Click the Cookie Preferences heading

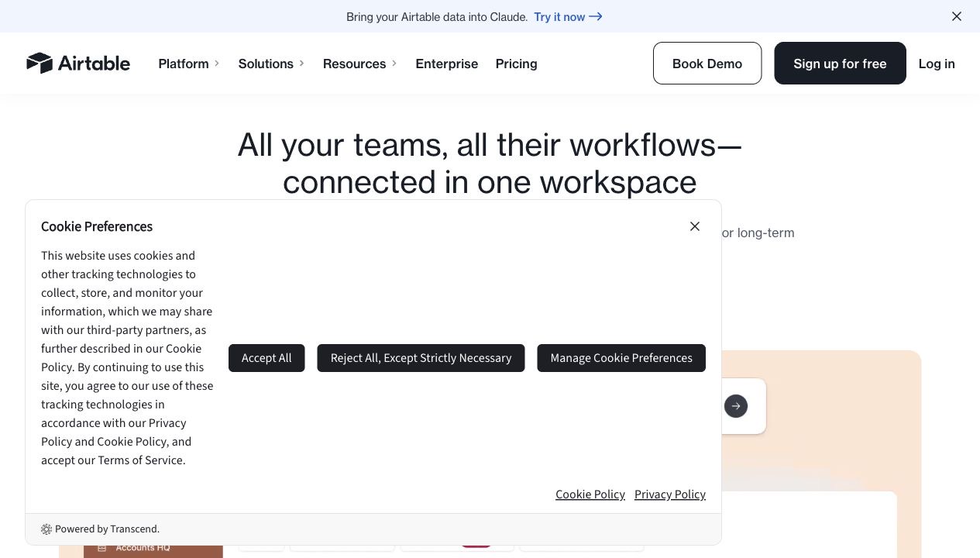(97, 226)
